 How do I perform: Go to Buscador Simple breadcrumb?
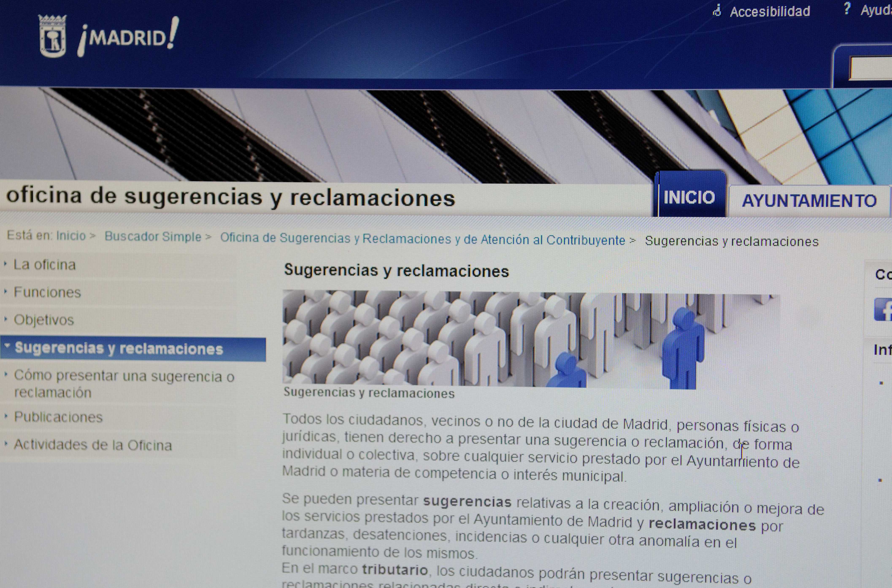(153, 236)
